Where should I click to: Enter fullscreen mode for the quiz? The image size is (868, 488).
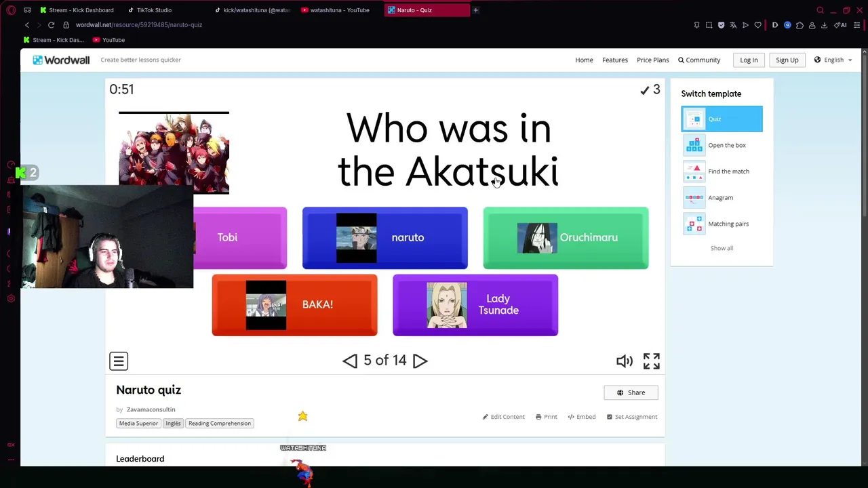651,361
